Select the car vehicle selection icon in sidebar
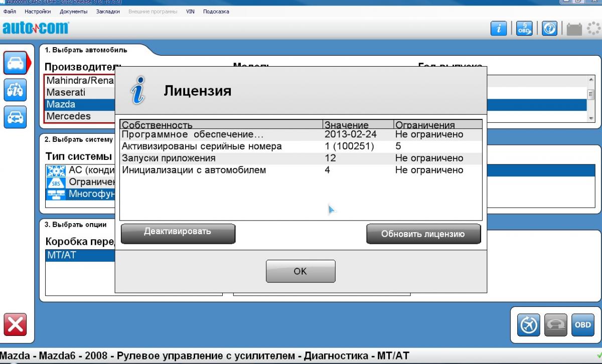The image size is (602, 364). (16, 62)
